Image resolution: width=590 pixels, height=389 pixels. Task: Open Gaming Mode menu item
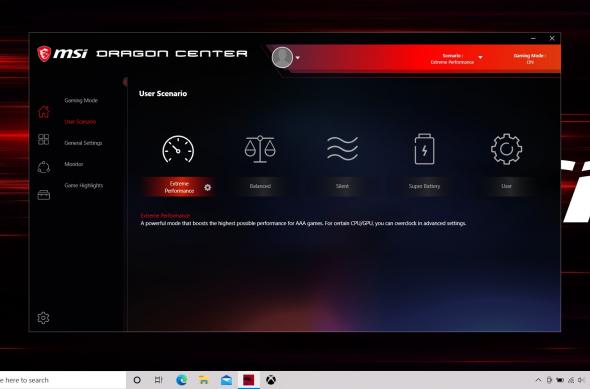click(x=81, y=100)
